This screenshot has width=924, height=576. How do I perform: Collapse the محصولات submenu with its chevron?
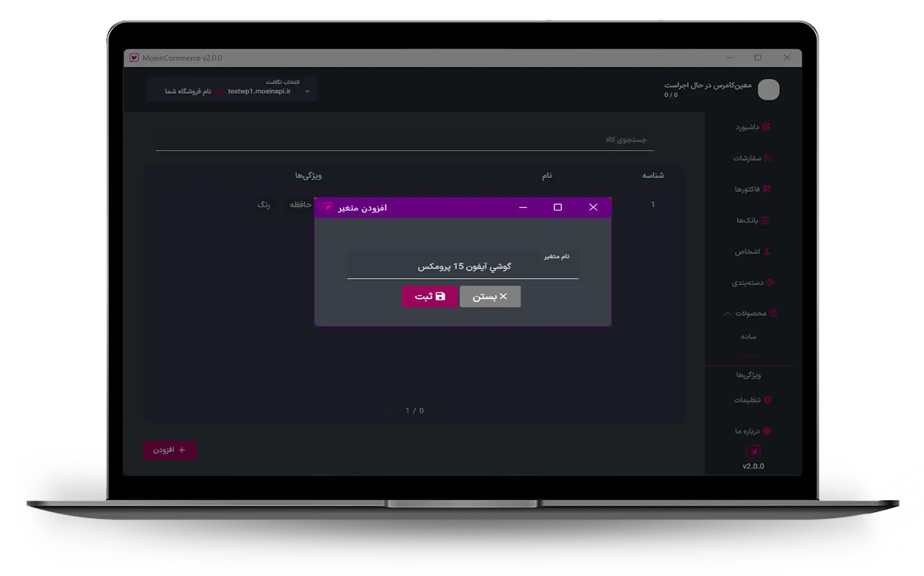pos(728,313)
